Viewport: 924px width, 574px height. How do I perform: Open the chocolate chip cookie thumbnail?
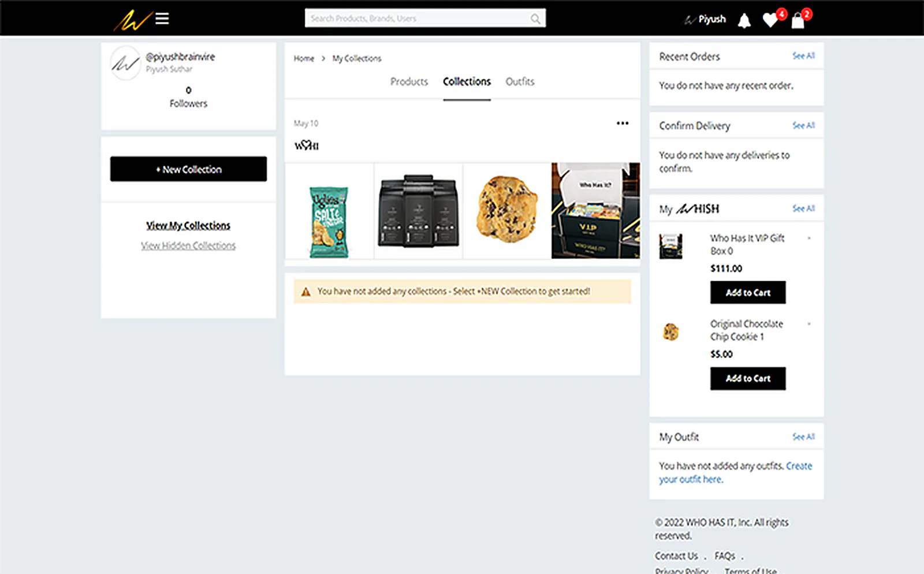click(506, 211)
